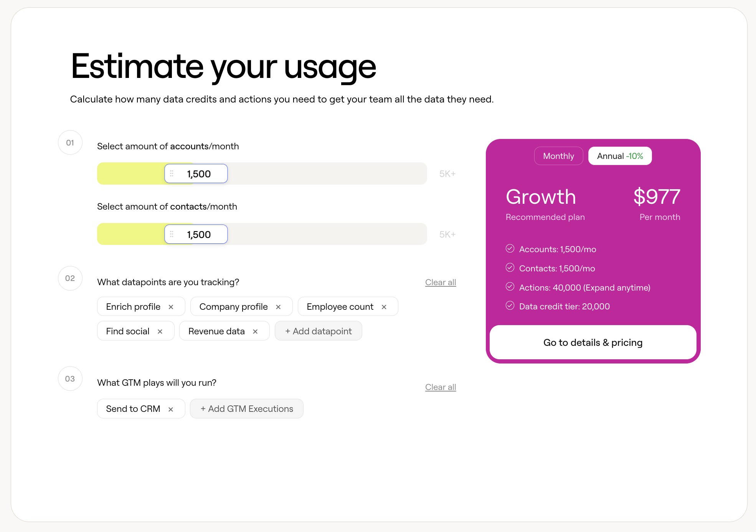756x532 pixels.
Task: Click the checkmark beside Actions: 40,000
Action: point(510,287)
